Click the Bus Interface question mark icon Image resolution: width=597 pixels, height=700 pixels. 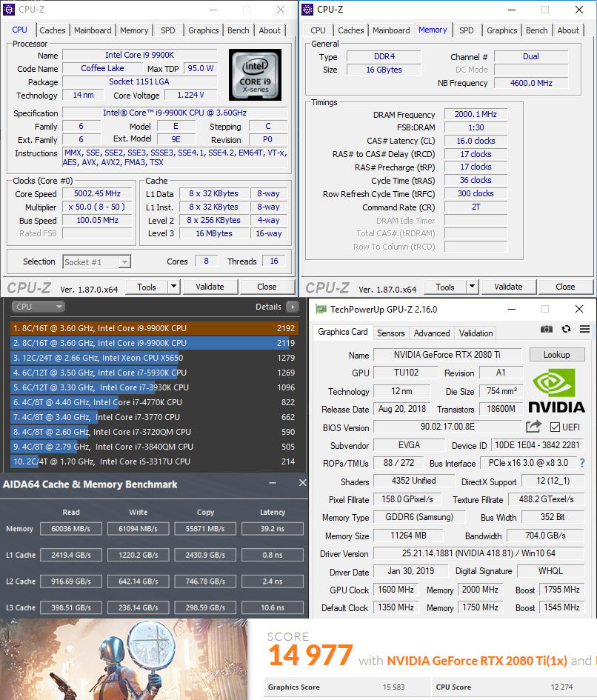[582, 463]
